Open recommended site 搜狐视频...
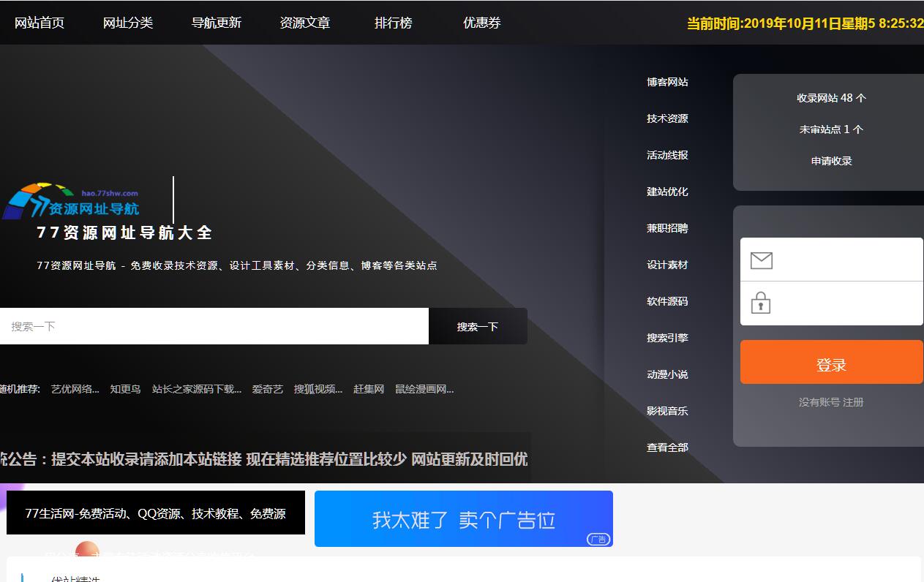Viewport: 924px width, 582px height. coord(318,389)
